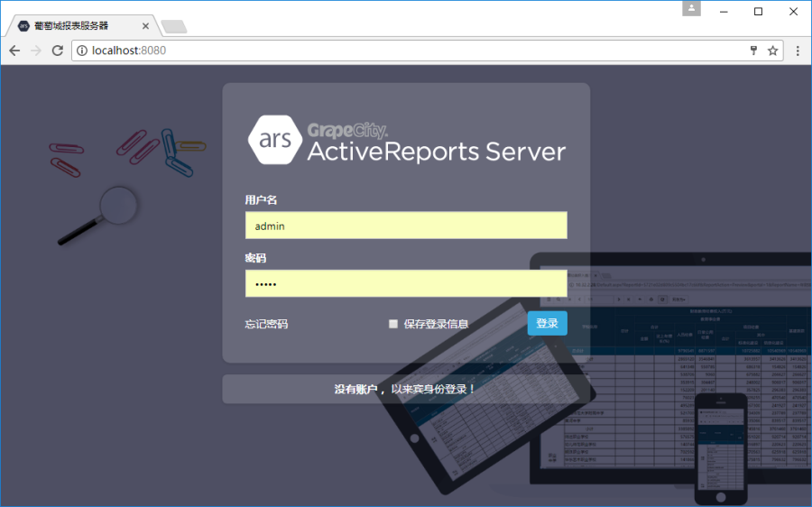Viewport: 812px width, 507px height.
Task: View site information icon in address bar
Action: click(82, 51)
